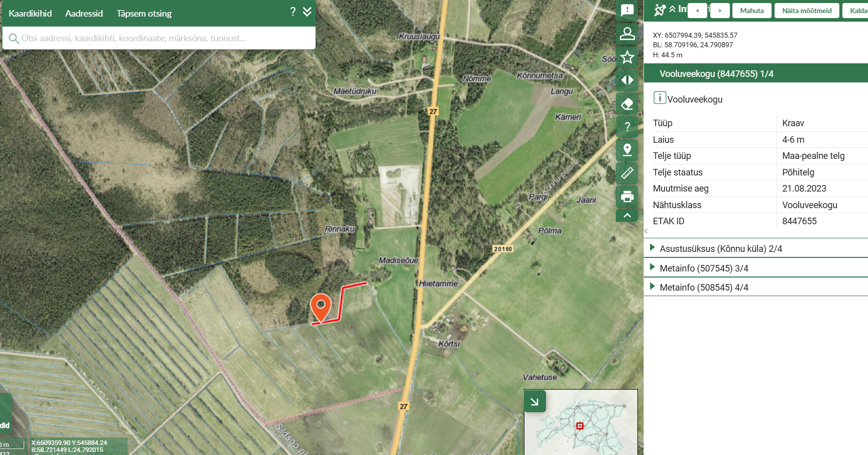The height and width of the screenshot is (455, 868).
Task: Expand the search panel double chevron
Action: point(307,12)
